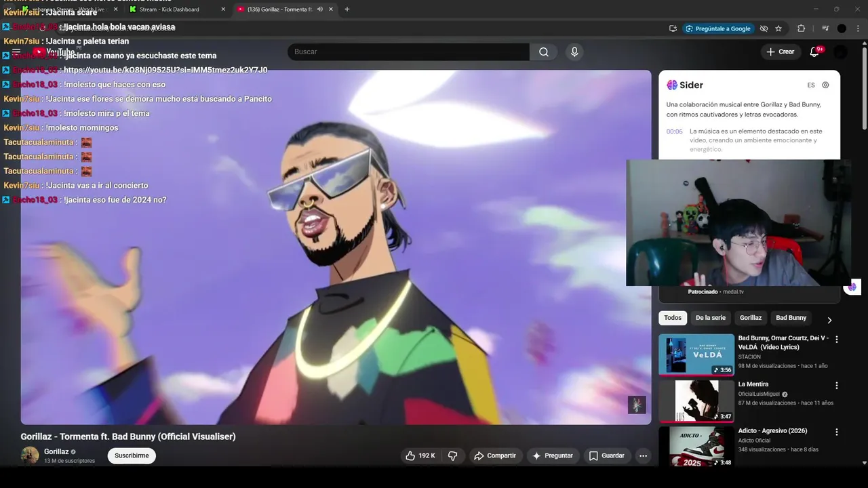Click VeLDÁ (Video Lyrics) title text
868x488 pixels.
pos(783,342)
